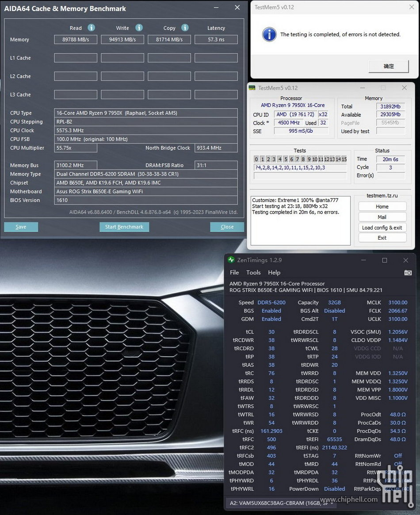Click the TestMem5 Clock 4500 MHz value
The width and height of the screenshot is (420, 515).
click(289, 122)
